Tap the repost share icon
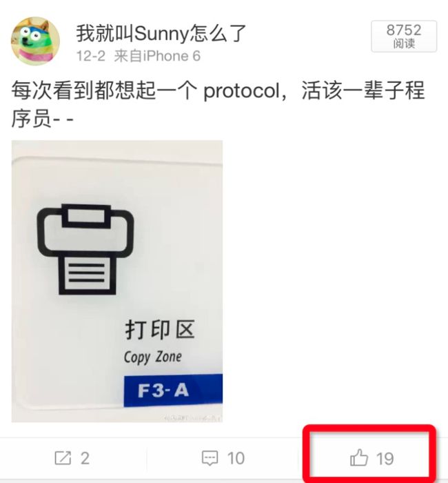 coord(63,457)
